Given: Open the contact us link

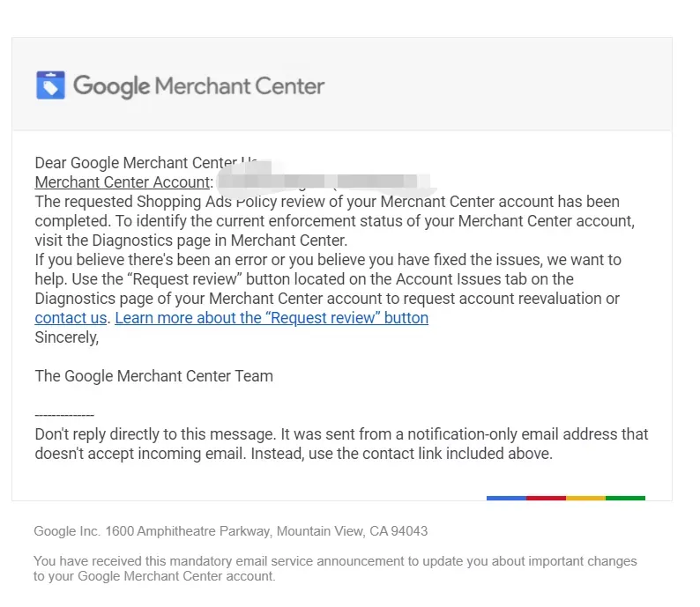Looking at the screenshot, I should coord(71,318).
